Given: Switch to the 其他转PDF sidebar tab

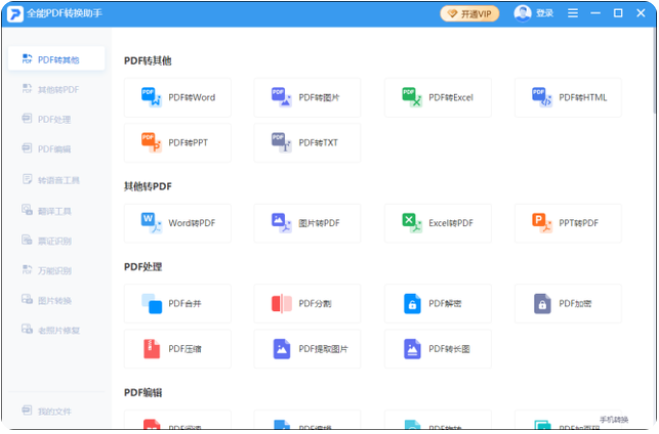Looking at the screenshot, I should coord(56,89).
